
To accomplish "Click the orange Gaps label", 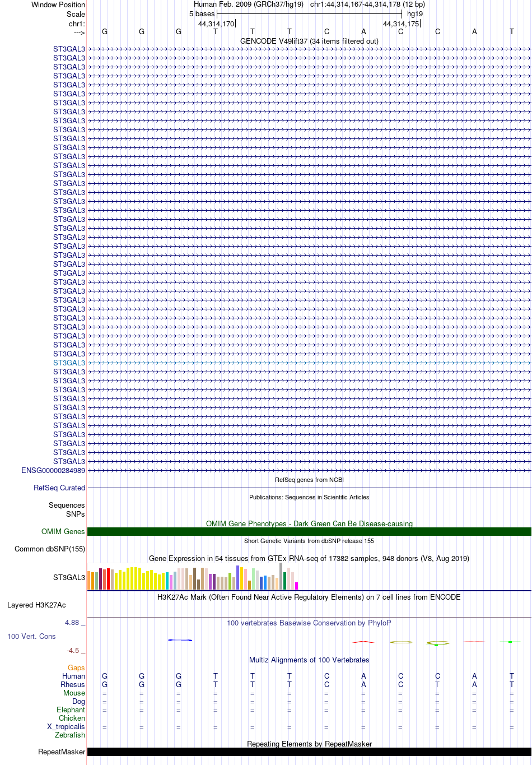I will tap(76, 667).
